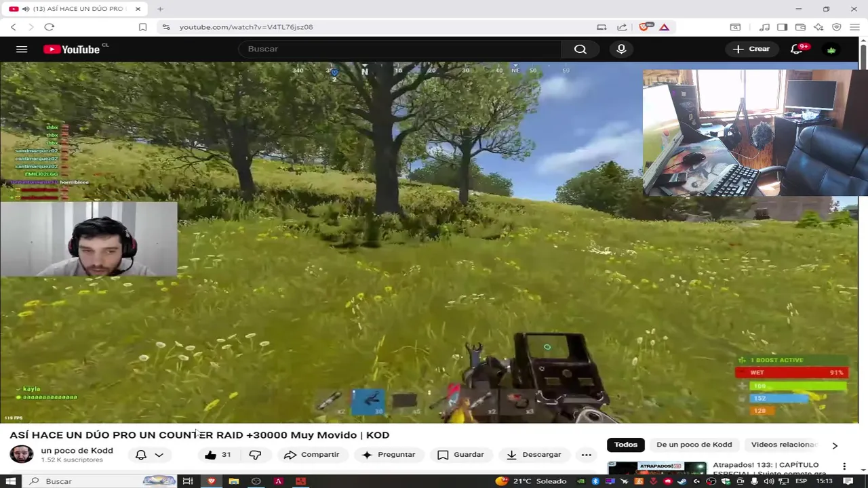Open Brave Shields lion icon
The width and height of the screenshot is (868, 488).
[645, 27]
